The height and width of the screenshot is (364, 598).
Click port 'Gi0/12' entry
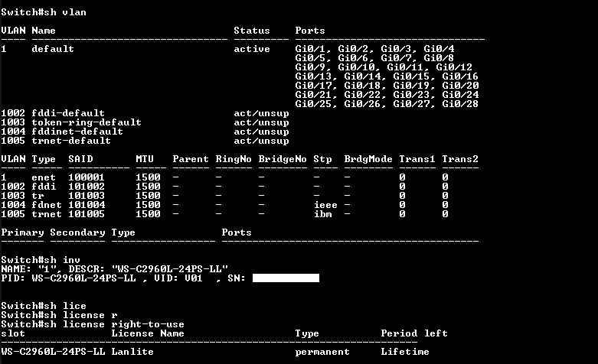tap(454, 67)
